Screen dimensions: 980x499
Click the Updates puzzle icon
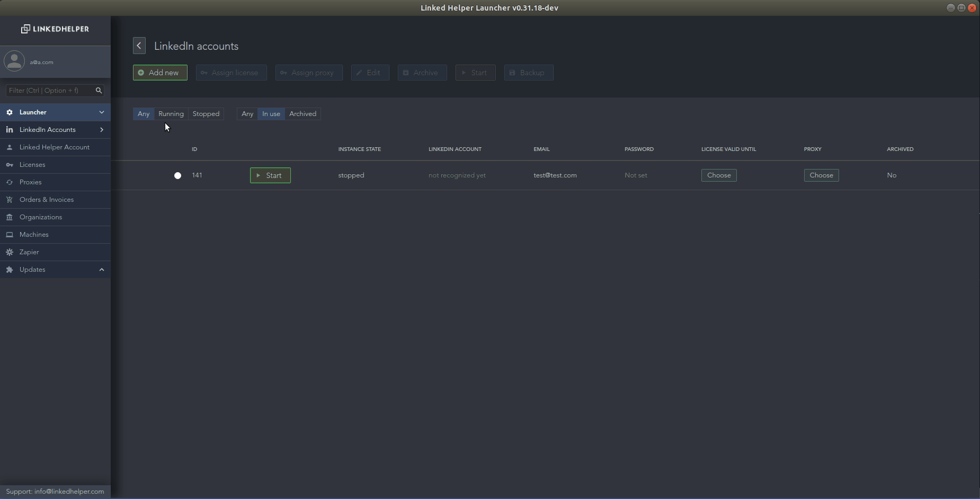tap(10, 270)
